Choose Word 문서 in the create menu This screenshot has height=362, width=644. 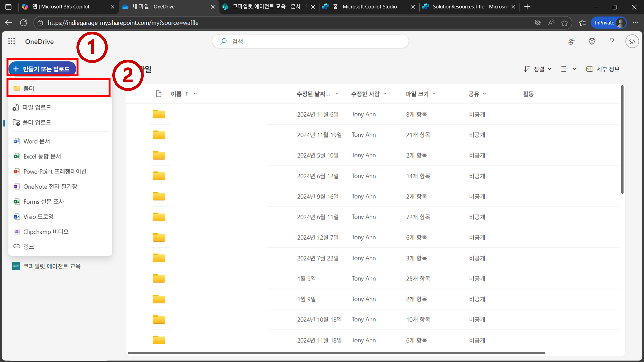point(37,141)
